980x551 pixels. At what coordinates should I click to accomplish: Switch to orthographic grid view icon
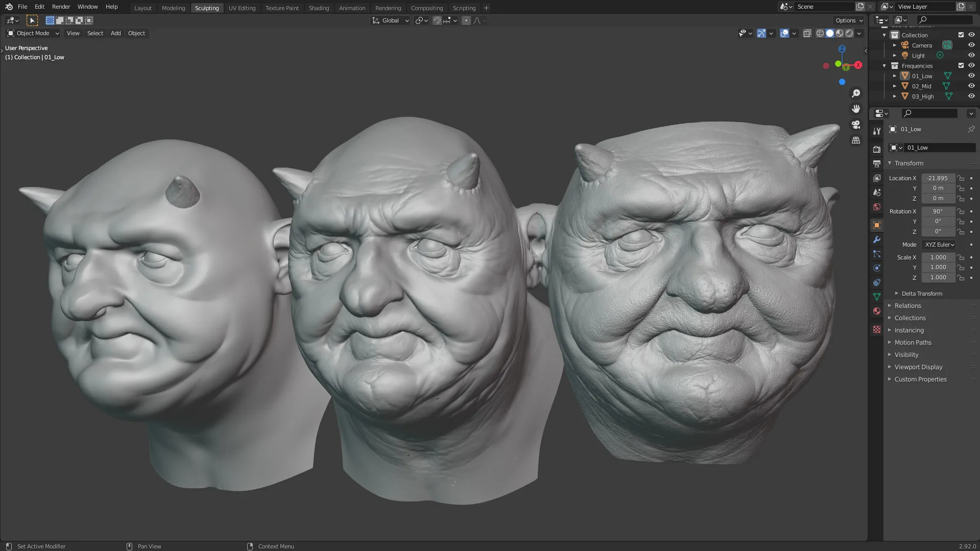856,140
